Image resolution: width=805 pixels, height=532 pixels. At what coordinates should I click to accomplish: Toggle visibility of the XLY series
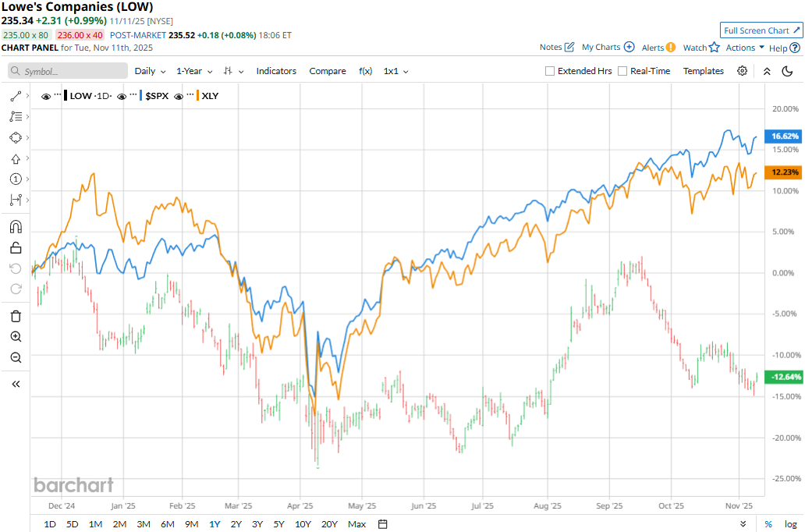coord(178,96)
